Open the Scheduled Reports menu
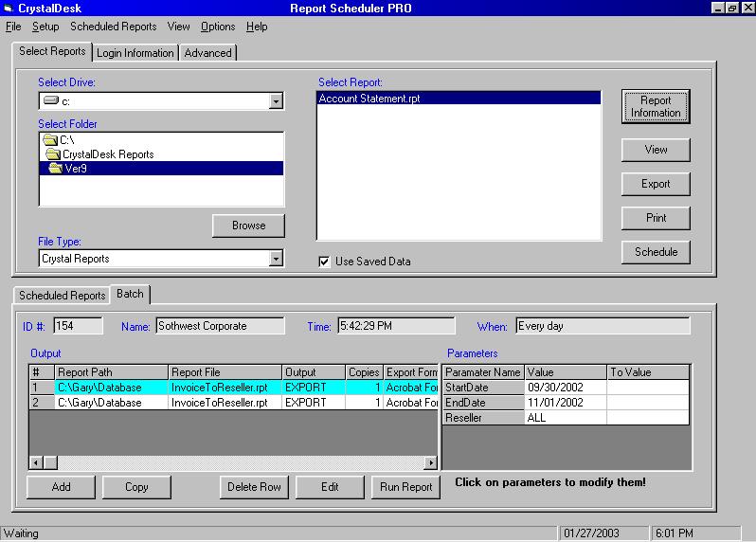 pyautogui.click(x=113, y=27)
